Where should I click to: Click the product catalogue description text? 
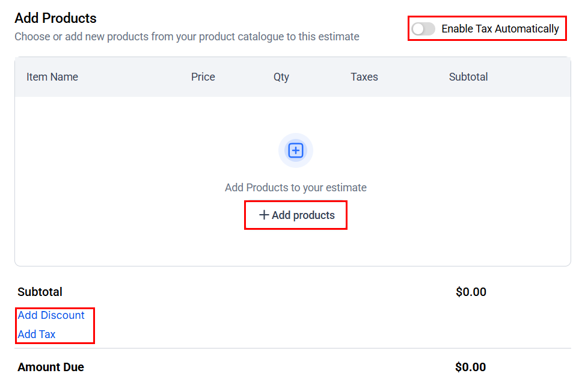187,37
